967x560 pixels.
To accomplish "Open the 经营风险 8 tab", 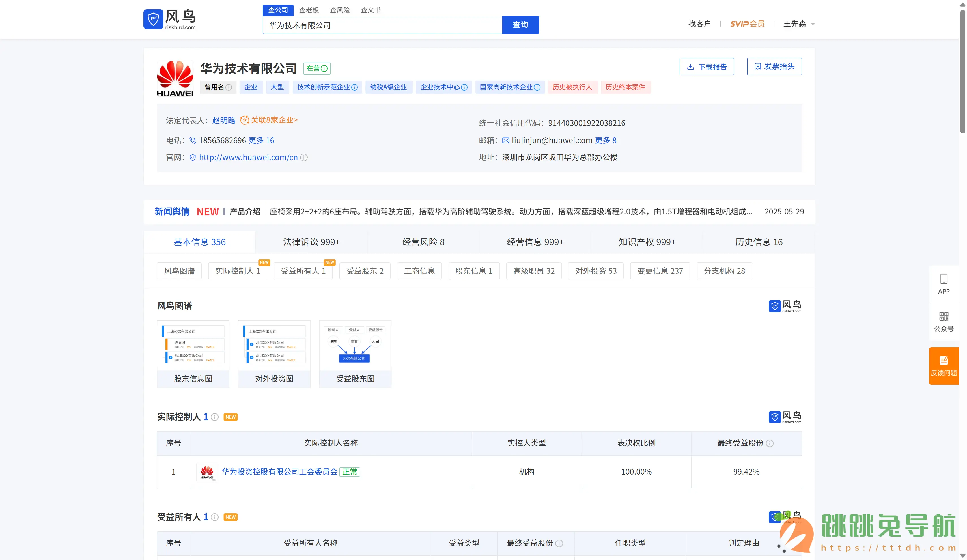I will (x=423, y=242).
